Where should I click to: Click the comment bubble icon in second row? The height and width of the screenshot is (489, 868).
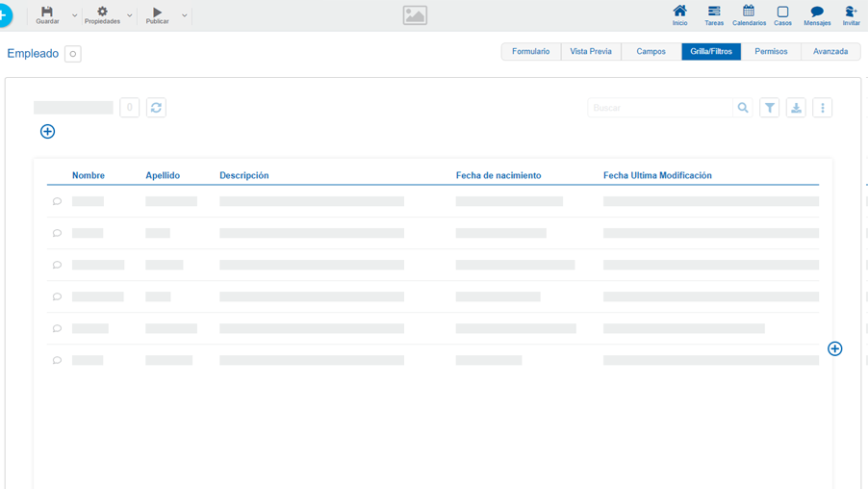[57, 233]
